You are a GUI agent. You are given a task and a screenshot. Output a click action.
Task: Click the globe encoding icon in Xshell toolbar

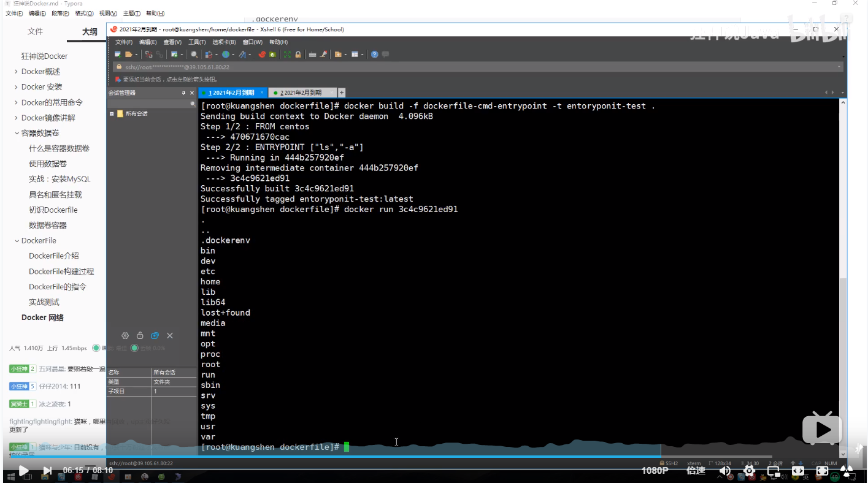[225, 55]
